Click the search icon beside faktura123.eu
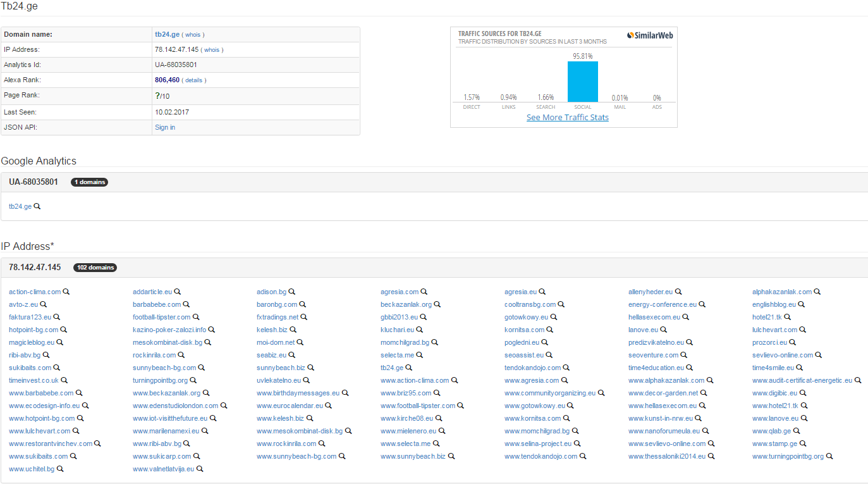The height and width of the screenshot is (484, 868). tap(57, 317)
